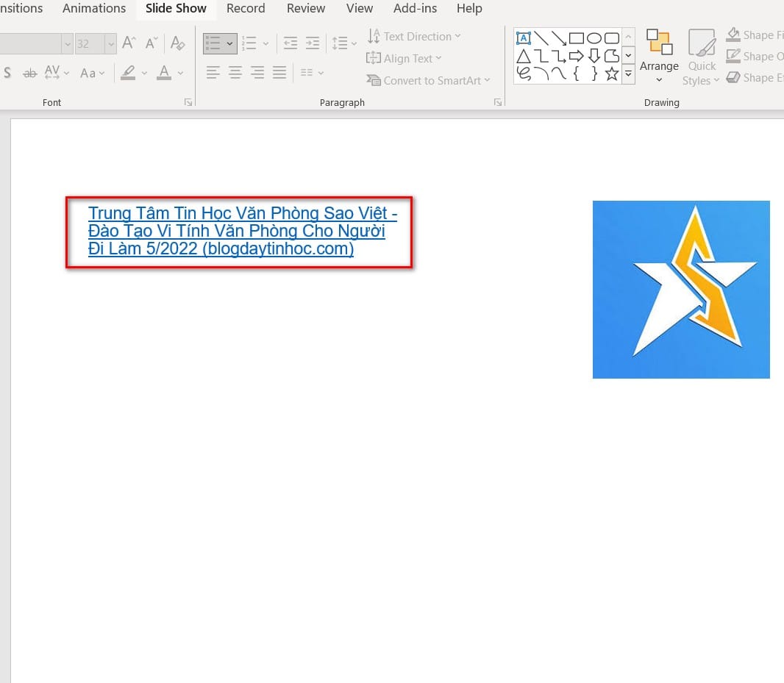
Task: Open the Numbering list dropdown
Action: (266, 44)
